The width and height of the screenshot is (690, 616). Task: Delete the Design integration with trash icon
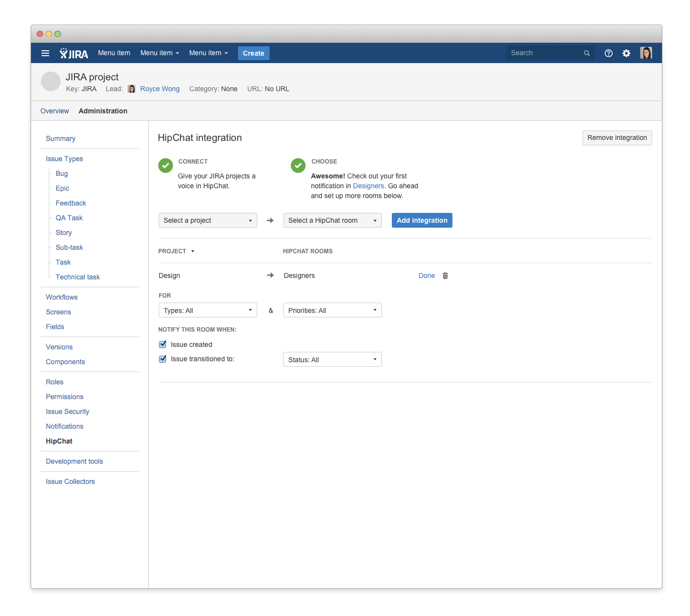coord(445,275)
